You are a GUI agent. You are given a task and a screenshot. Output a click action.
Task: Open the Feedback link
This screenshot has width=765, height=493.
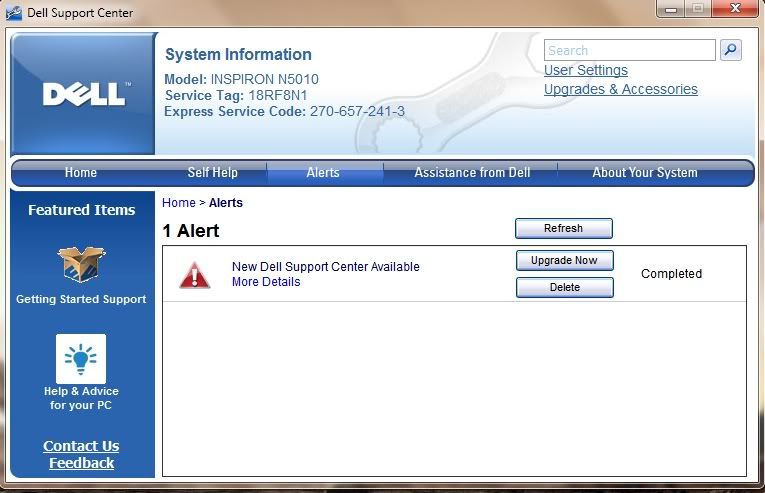(81, 463)
